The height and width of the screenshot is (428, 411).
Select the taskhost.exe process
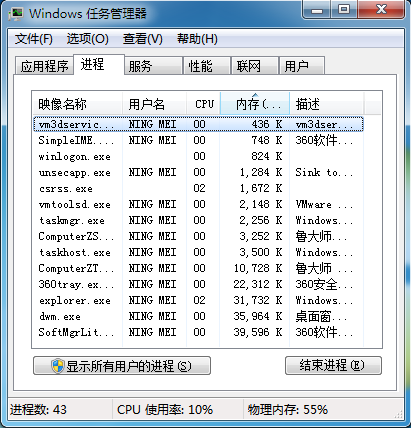coord(198,252)
